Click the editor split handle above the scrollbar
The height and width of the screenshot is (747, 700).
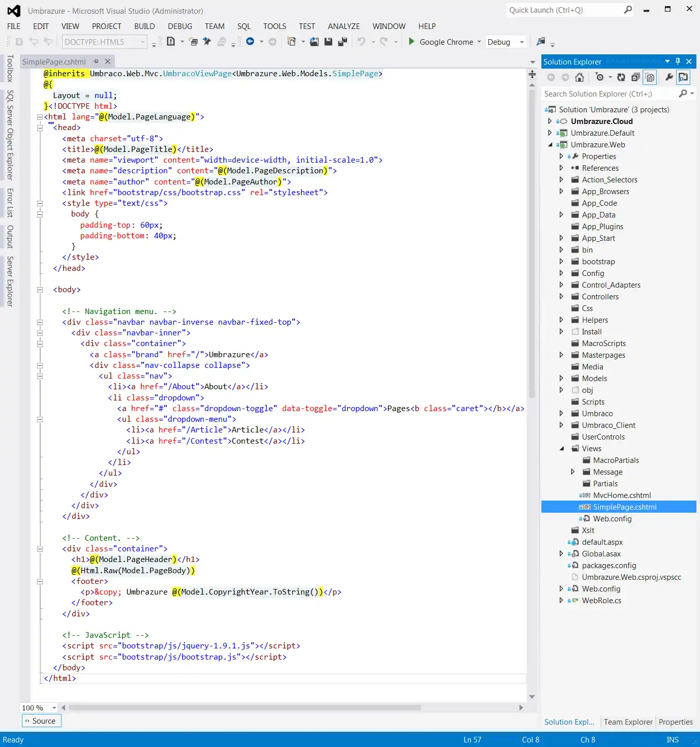coord(532,74)
